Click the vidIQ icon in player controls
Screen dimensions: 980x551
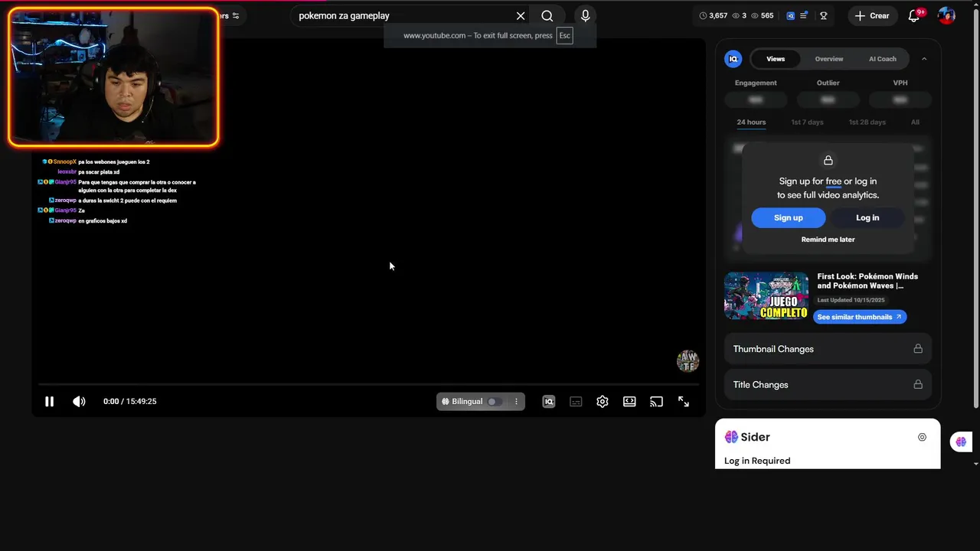(x=548, y=401)
